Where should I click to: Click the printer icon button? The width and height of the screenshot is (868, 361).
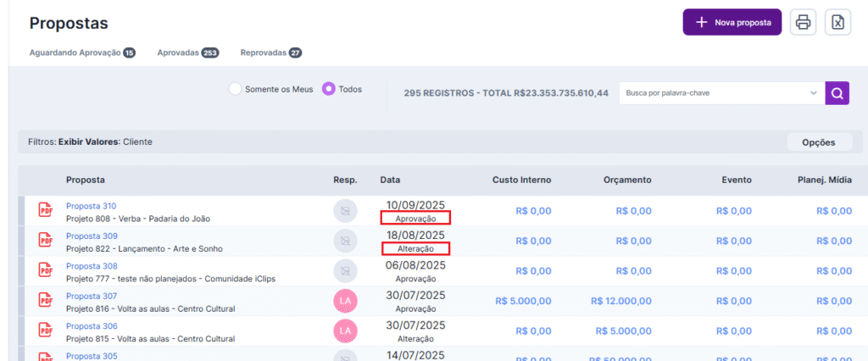click(803, 23)
